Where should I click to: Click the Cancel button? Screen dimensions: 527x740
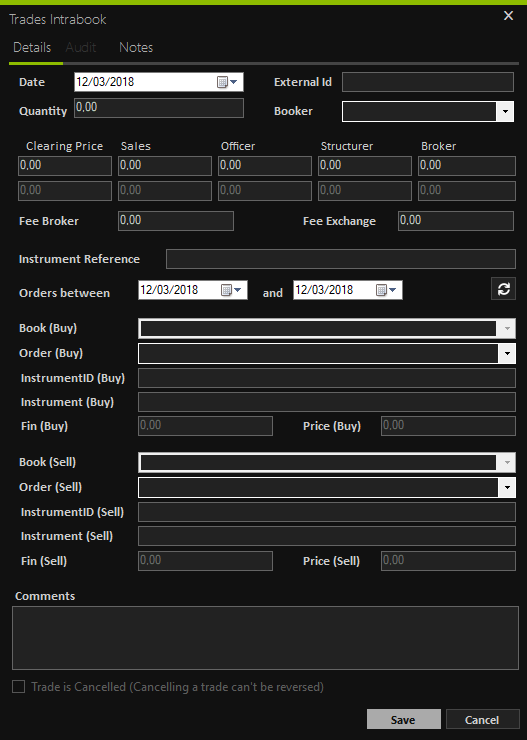point(482,720)
